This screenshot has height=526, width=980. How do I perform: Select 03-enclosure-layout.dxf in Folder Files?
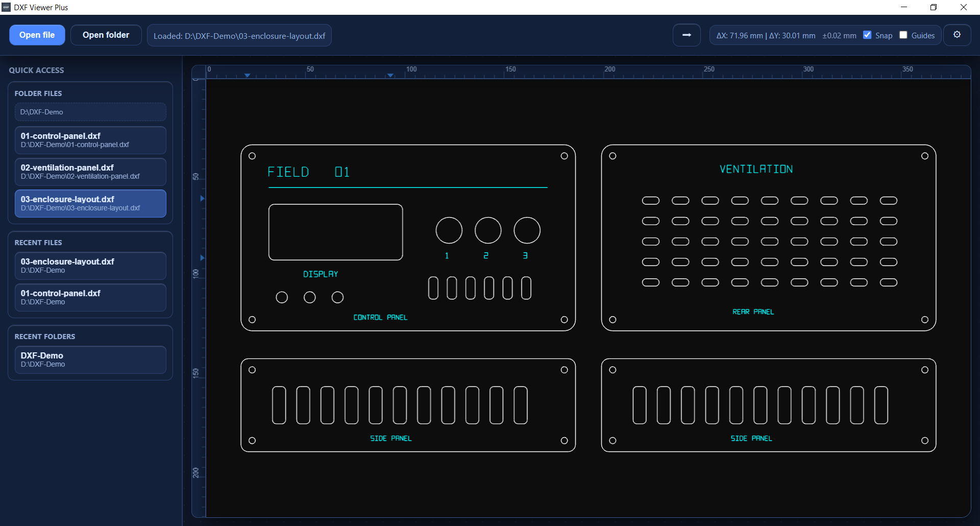point(90,204)
